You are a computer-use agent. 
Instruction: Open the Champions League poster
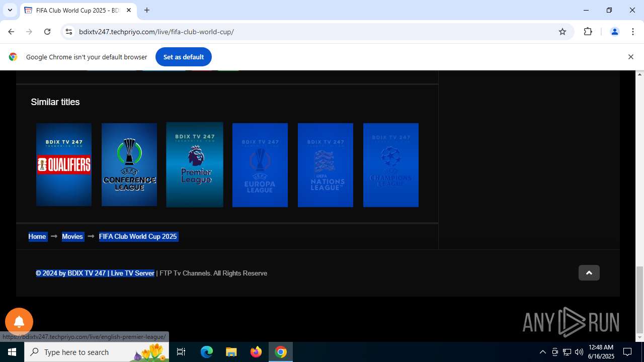391,165
